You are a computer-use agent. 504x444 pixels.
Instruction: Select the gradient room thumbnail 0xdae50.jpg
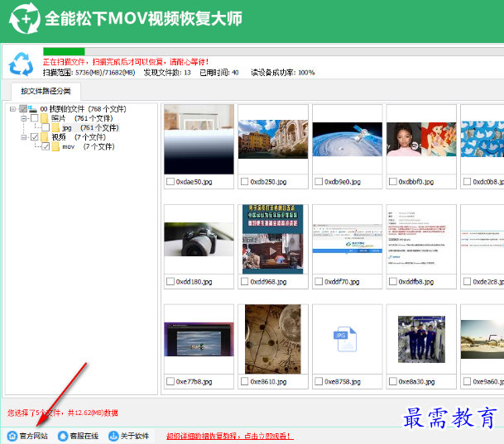point(199,140)
